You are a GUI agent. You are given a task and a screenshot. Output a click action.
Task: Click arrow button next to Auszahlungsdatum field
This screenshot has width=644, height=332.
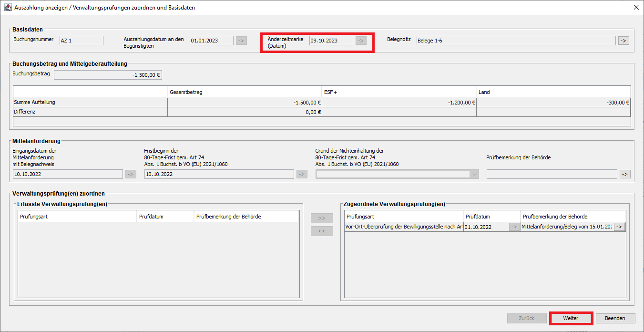[241, 41]
